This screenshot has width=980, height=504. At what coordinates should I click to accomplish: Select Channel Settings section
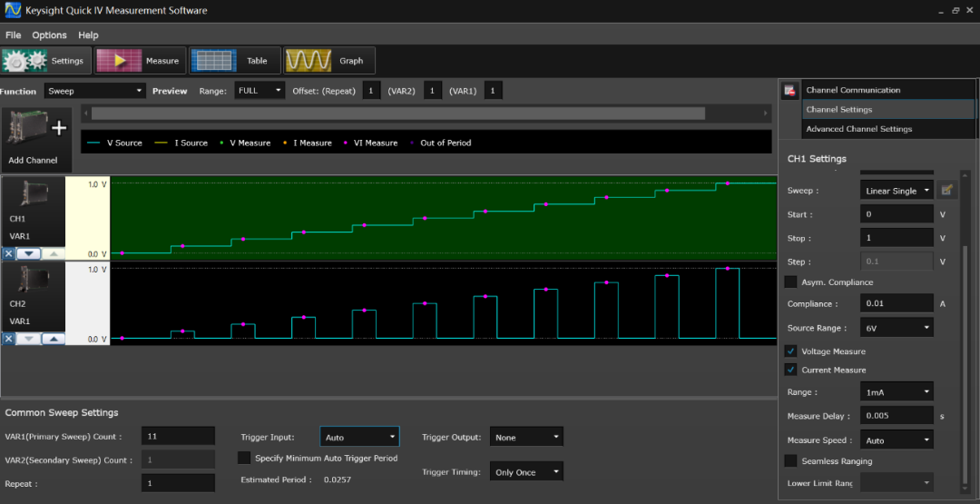(x=888, y=110)
